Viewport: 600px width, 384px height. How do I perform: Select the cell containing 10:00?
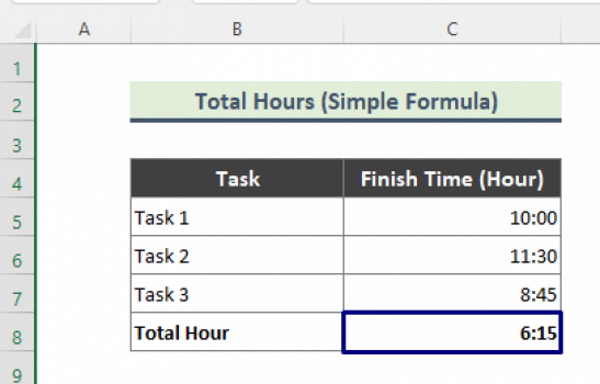[x=452, y=216]
